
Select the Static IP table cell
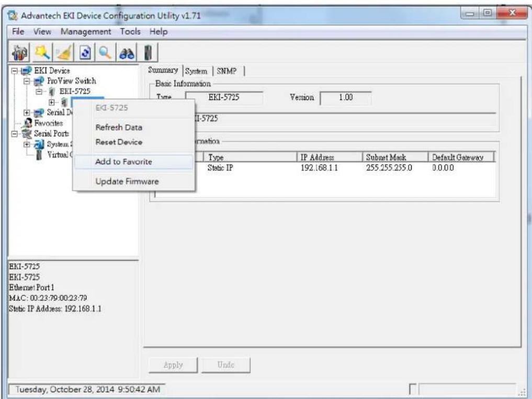click(221, 168)
